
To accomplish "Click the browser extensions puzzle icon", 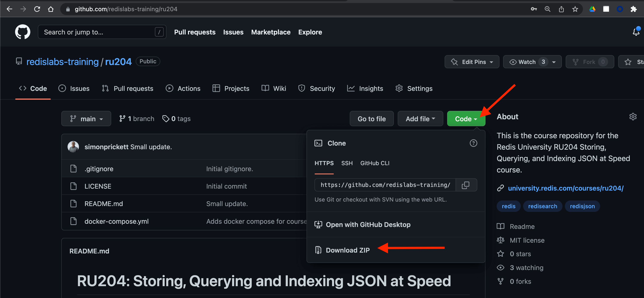I will tap(633, 9).
